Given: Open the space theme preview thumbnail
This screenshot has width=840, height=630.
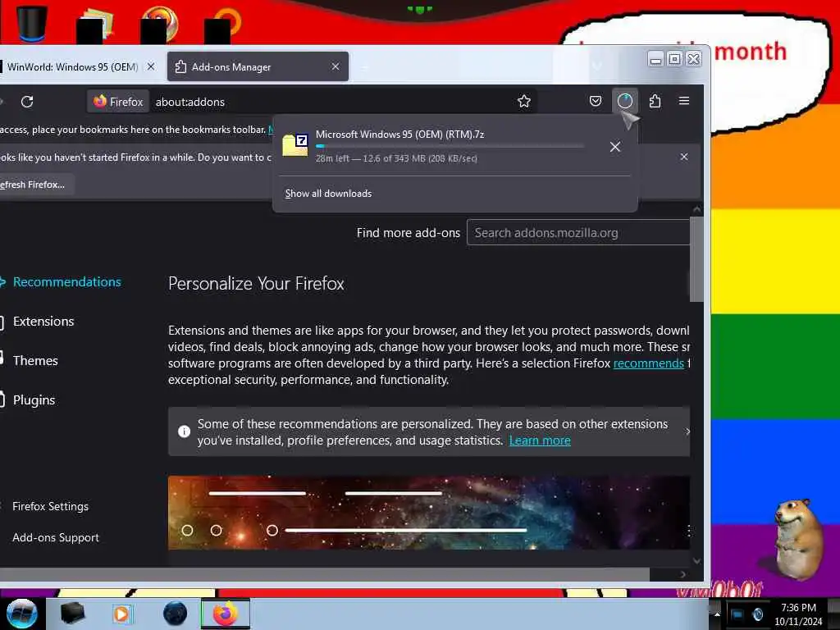Looking at the screenshot, I should coord(428,512).
